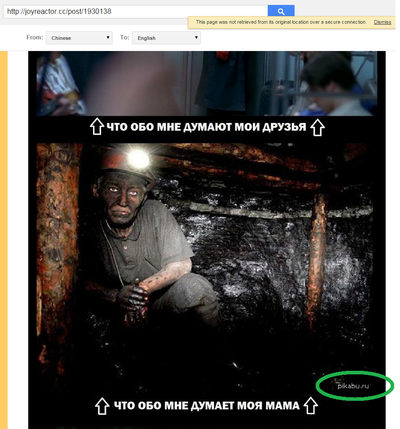This screenshot has height=429, width=400.
Task: Click the ЧТО ОБО МНЕ ДУМАЕТ МОЯ МАМА caption
Action: [x=207, y=405]
